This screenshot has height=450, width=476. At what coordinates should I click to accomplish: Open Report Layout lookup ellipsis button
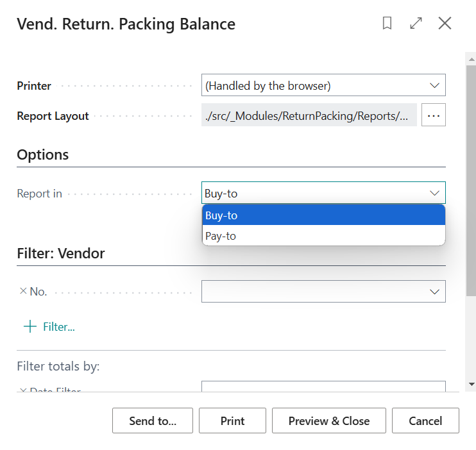(434, 115)
